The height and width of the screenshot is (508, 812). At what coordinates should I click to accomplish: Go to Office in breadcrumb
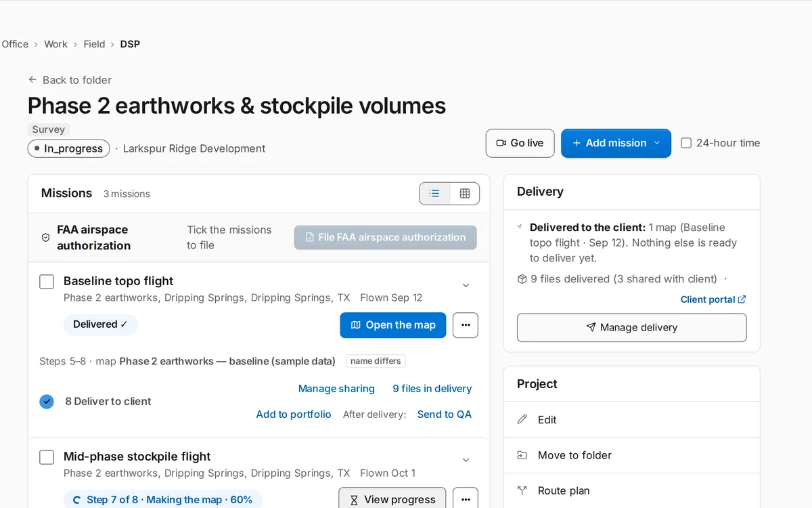tap(15, 44)
